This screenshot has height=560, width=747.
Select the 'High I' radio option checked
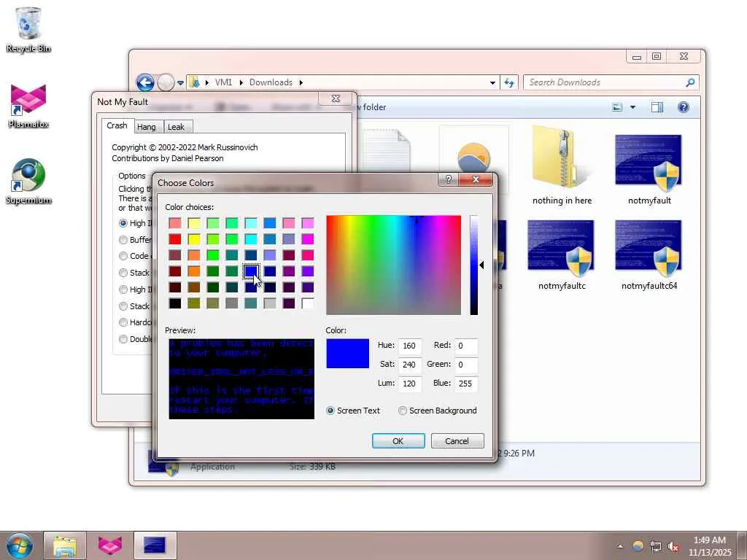pyautogui.click(x=123, y=223)
